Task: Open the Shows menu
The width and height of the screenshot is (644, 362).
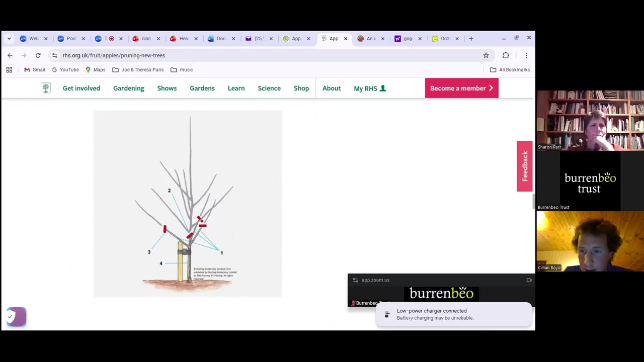Action: [167, 88]
